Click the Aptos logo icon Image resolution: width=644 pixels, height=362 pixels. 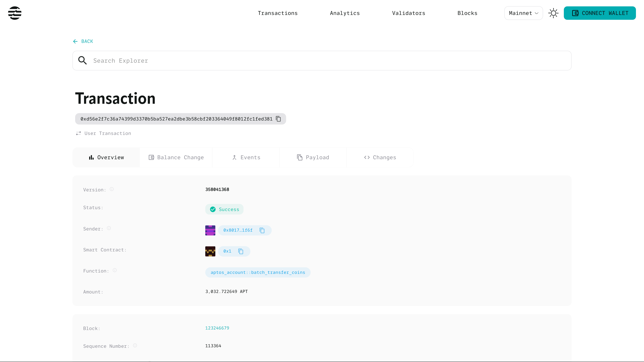pyautogui.click(x=15, y=13)
